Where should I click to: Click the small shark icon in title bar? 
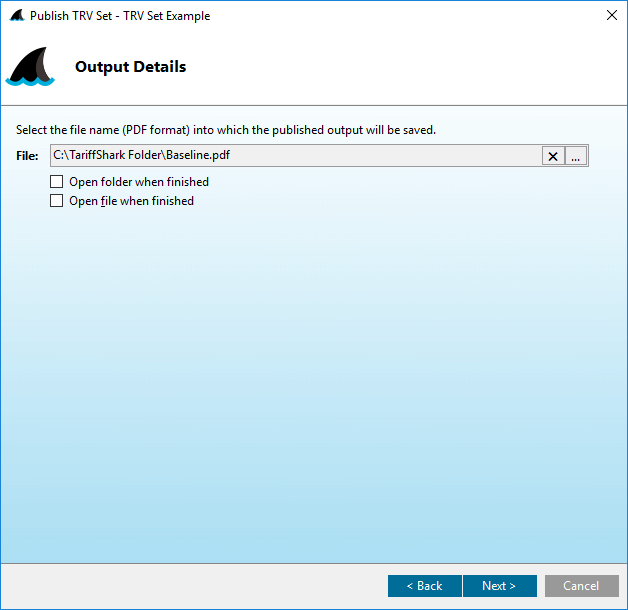coord(17,16)
